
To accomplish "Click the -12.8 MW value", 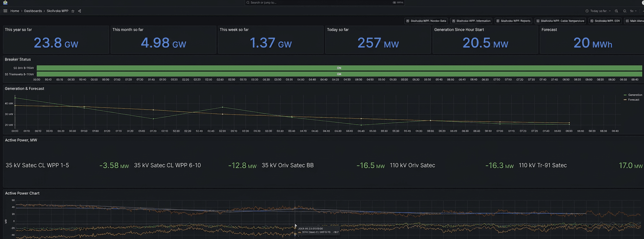I will click(x=242, y=165).
